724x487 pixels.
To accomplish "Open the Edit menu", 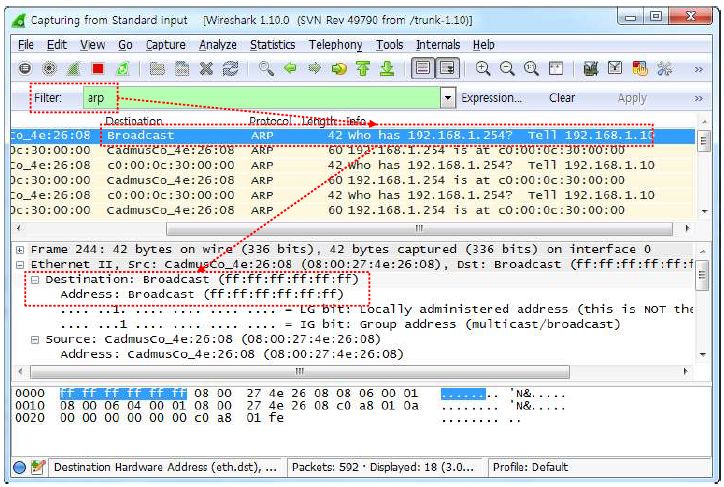I will click(x=57, y=45).
